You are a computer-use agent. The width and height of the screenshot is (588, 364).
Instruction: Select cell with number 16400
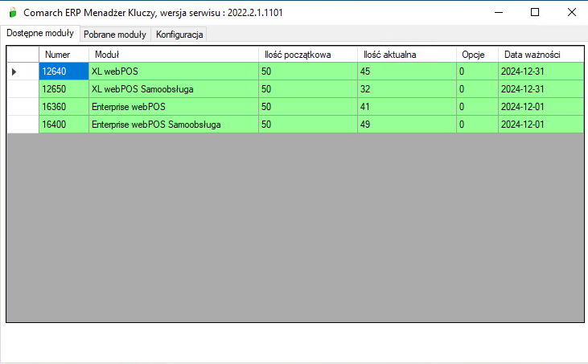64,125
